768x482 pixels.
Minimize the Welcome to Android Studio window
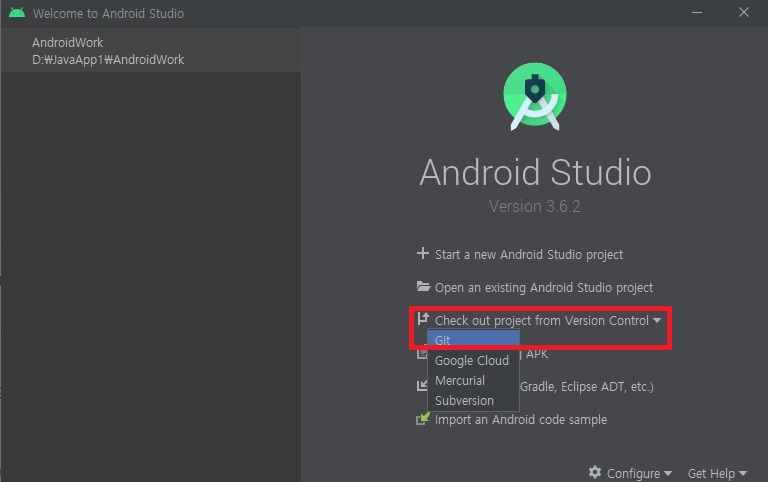click(696, 13)
